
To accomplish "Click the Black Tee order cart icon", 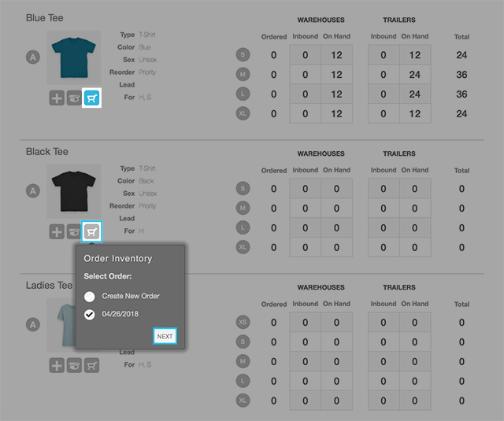I will [92, 231].
